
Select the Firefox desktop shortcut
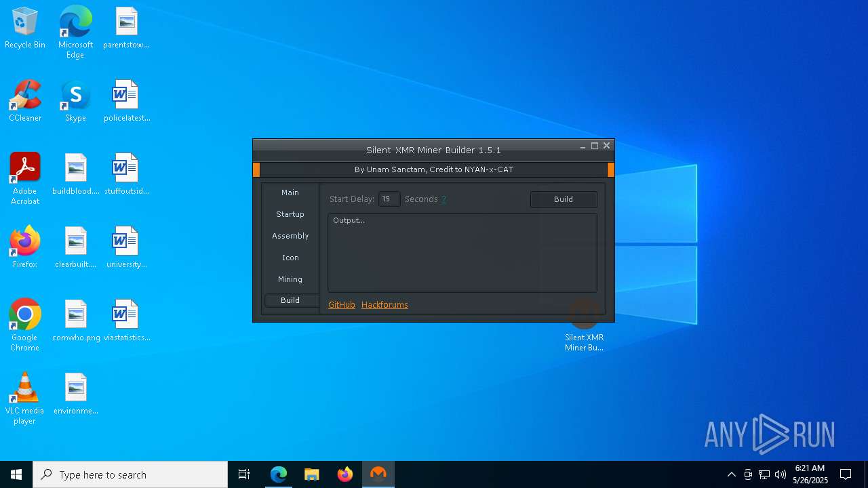pos(25,248)
